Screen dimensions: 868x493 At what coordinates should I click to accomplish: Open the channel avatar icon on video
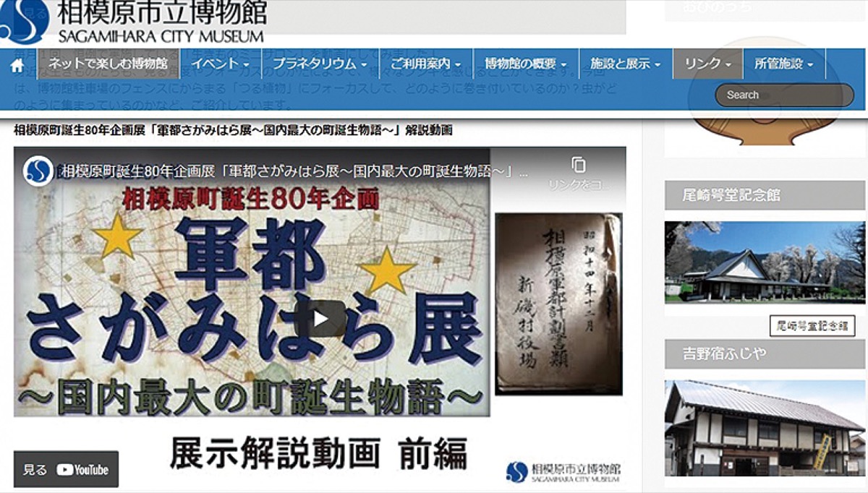38,171
